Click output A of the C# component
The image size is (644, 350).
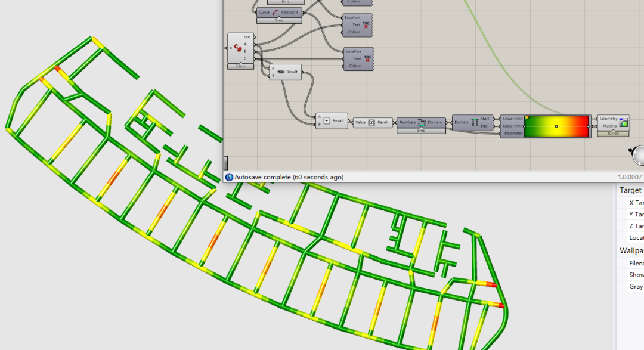tap(246, 44)
